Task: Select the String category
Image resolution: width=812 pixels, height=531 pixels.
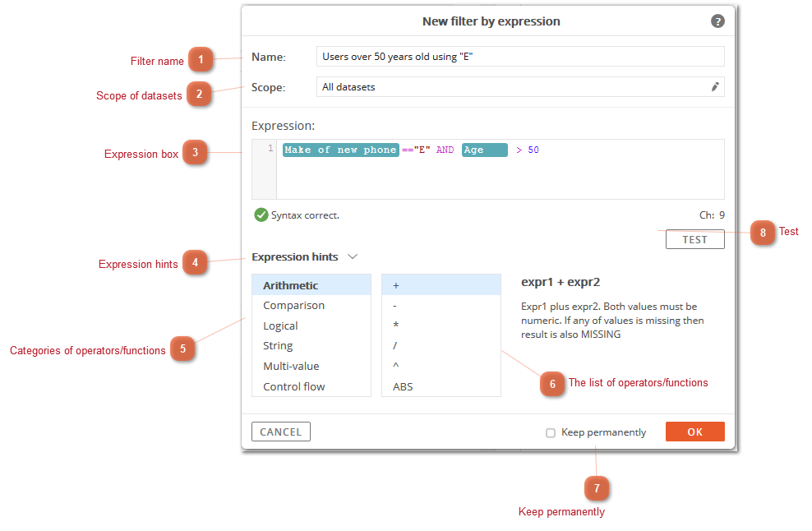Action: [311, 345]
